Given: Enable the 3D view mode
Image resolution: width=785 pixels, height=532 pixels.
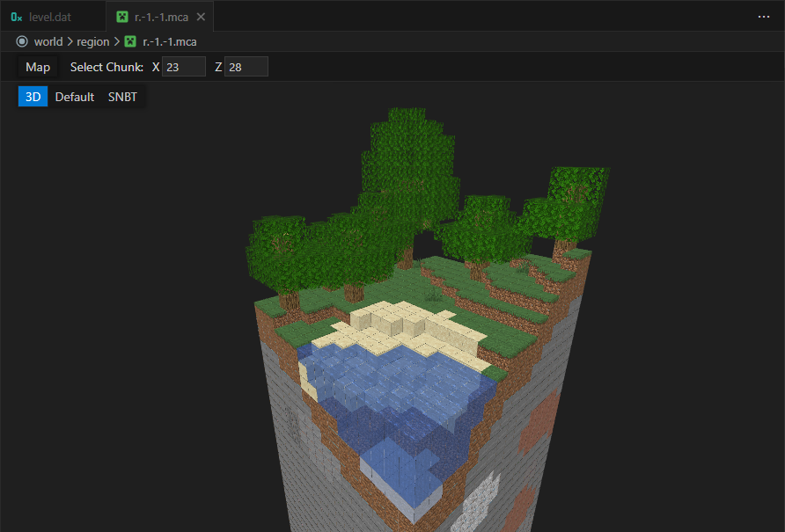Looking at the screenshot, I should pyautogui.click(x=33, y=97).
